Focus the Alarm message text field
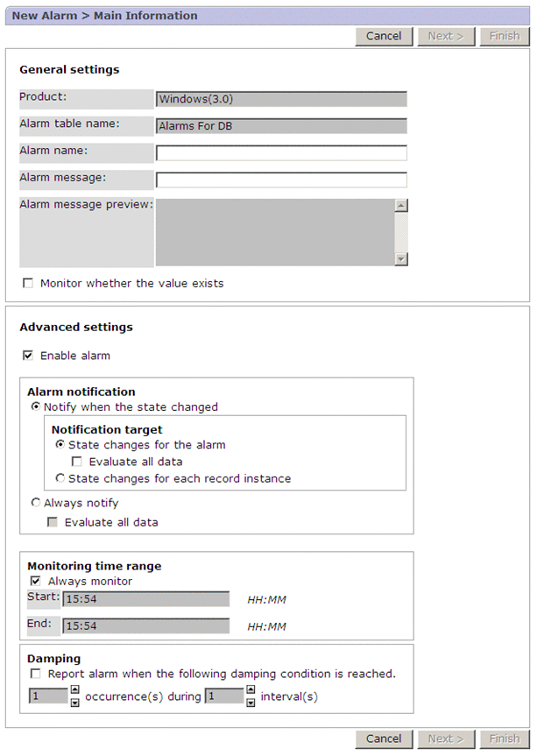Image resolution: width=537 pixels, height=756 pixels. [281, 180]
